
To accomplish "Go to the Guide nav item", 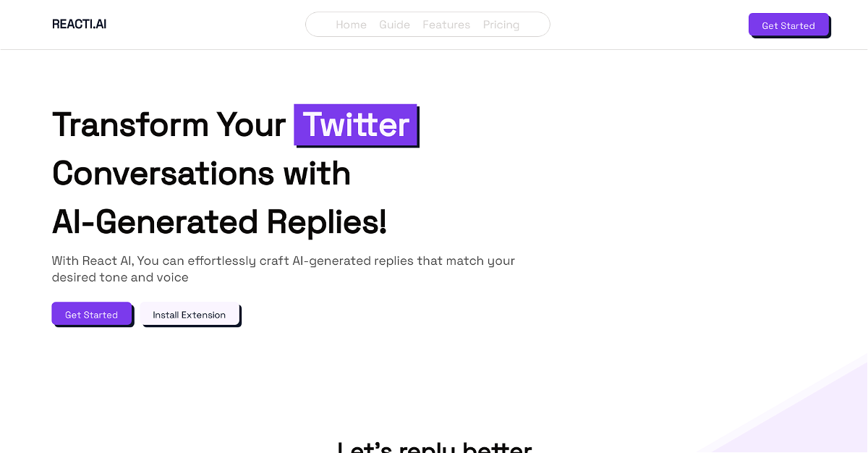I will (394, 25).
